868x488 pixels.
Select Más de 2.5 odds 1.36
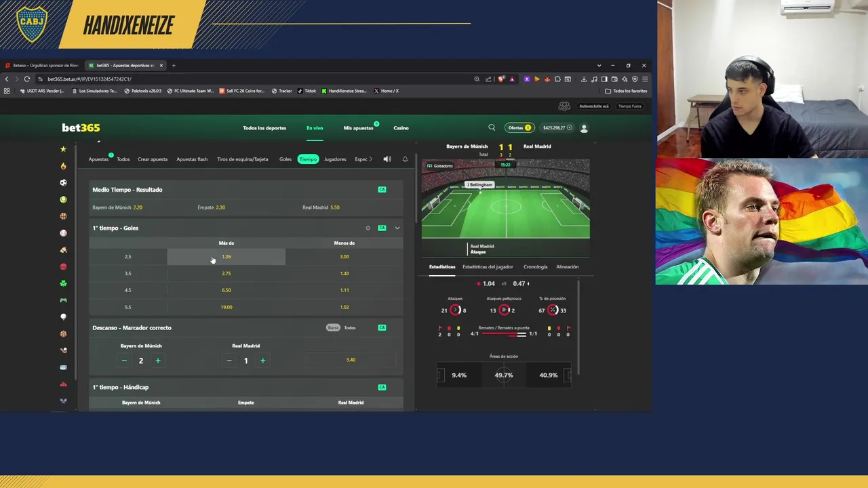tap(226, 257)
